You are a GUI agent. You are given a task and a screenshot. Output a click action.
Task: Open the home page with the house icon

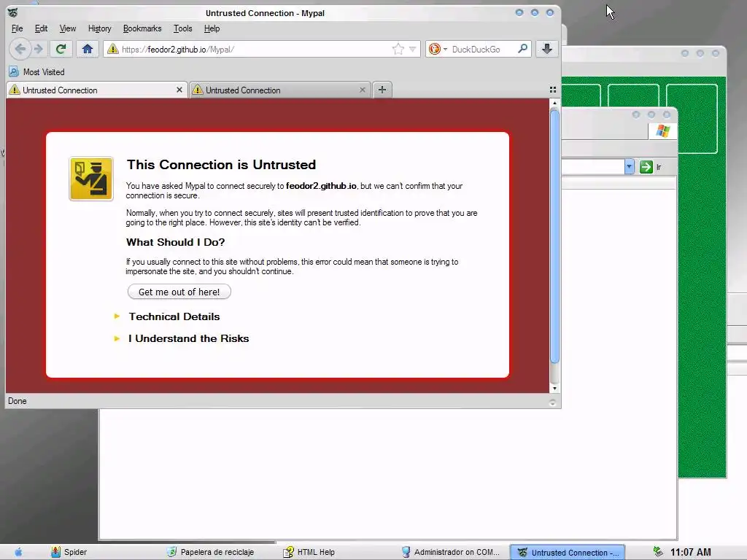[x=88, y=49]
